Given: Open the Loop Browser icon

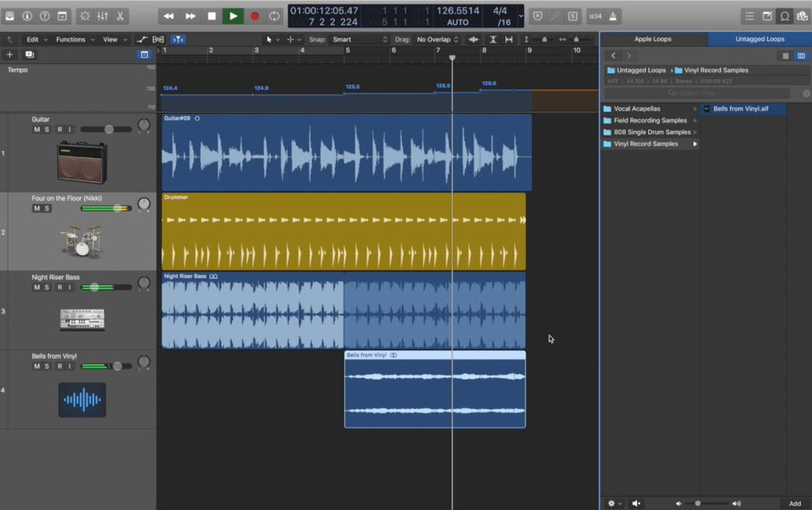Looking at the screenshot, I should (785, 14).
